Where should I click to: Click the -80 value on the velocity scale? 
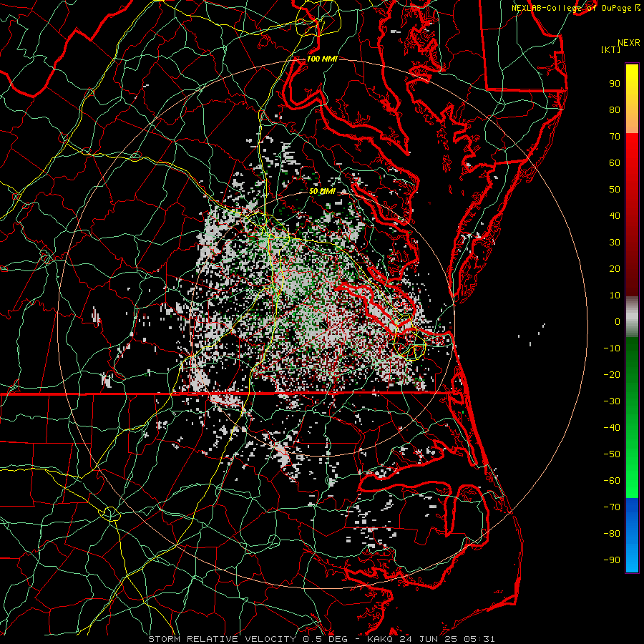click(612, 534)
